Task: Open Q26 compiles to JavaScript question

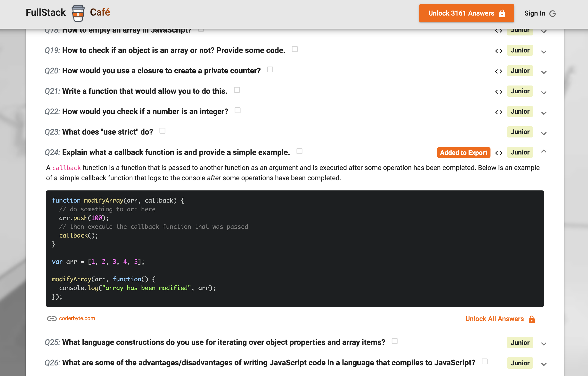Action: tap(268, 363)
